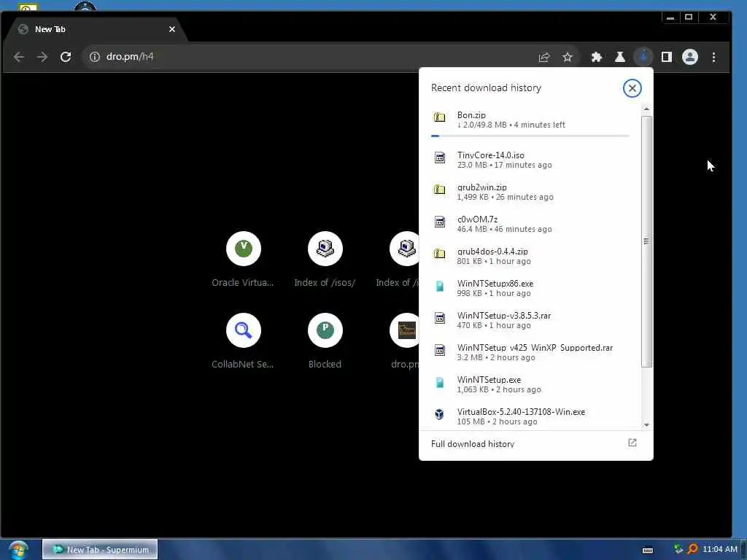Click the orange magnifier tray icon
This screenshot has width=747, height=560.
tap(692, 550)
